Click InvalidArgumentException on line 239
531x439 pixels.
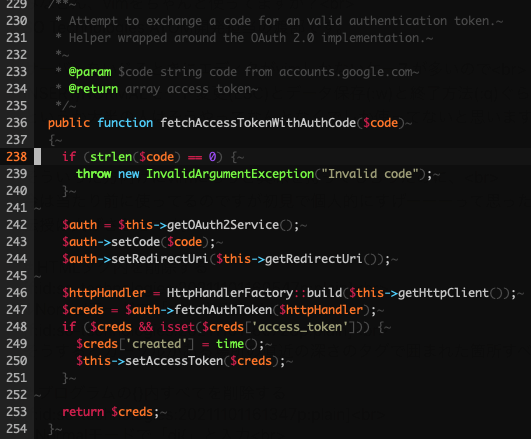(230, 174)
